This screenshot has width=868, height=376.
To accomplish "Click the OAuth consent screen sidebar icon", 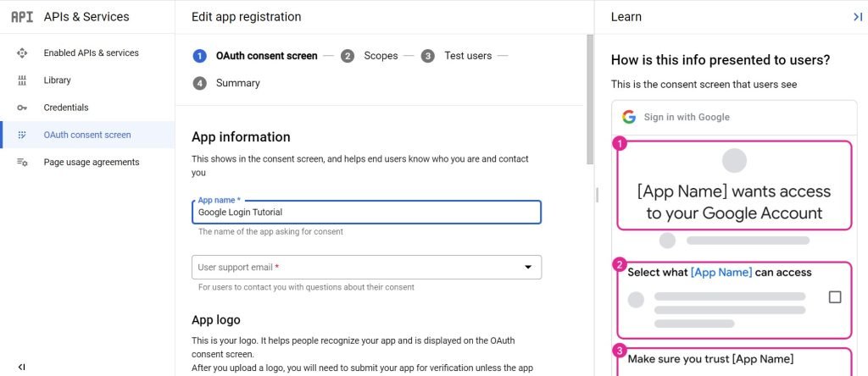I will coord(22,135).
